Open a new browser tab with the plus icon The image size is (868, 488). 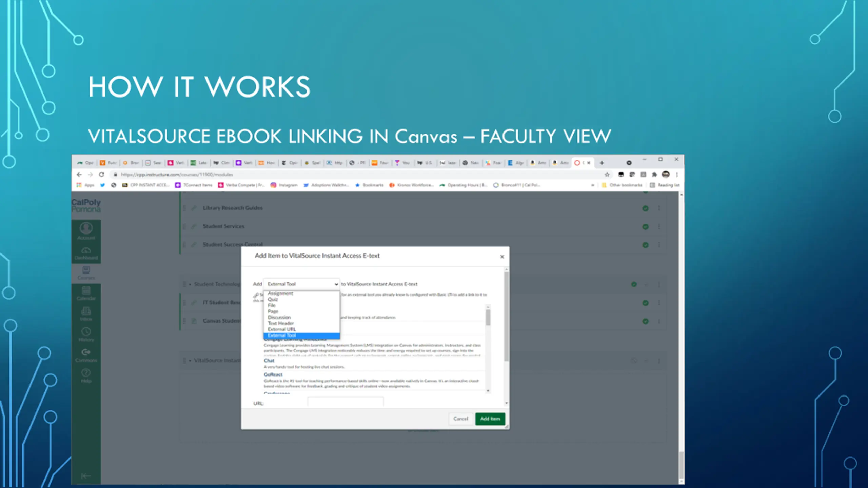click(602, 163)
